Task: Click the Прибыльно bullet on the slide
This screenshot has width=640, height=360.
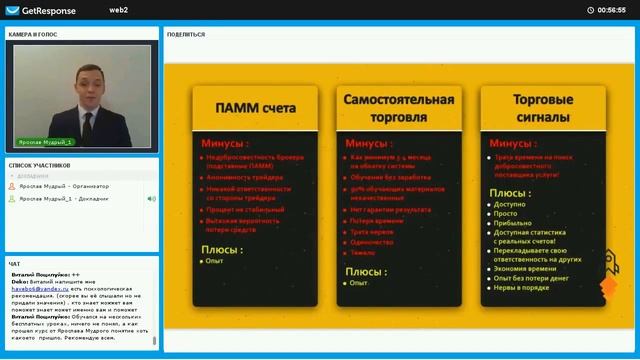Action: pyautogui.click(x=513, y=223)
